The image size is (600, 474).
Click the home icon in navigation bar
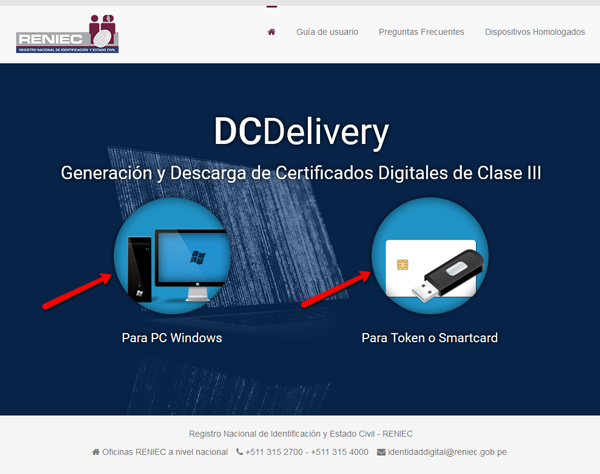(x=271, y=32)
